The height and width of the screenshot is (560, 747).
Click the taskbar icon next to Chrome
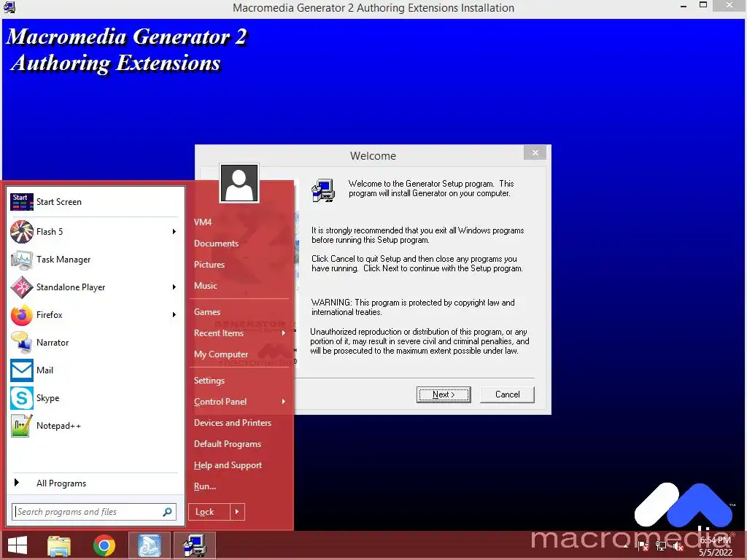(x=150, y=545)
